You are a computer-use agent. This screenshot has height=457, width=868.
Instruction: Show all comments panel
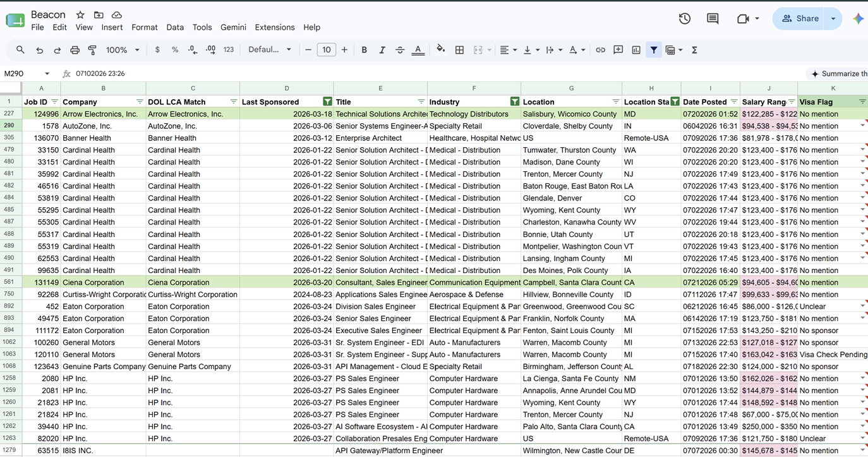click(713, 19)
